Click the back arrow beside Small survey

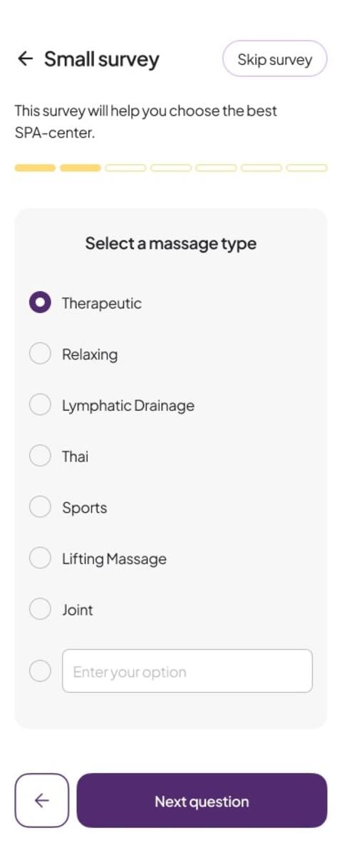click(x=25, y=58)
